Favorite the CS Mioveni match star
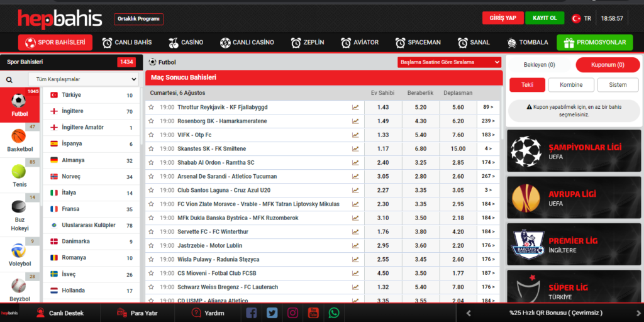Image resolution: width=644 pixels, height=322 pixels. click(151, 273)
